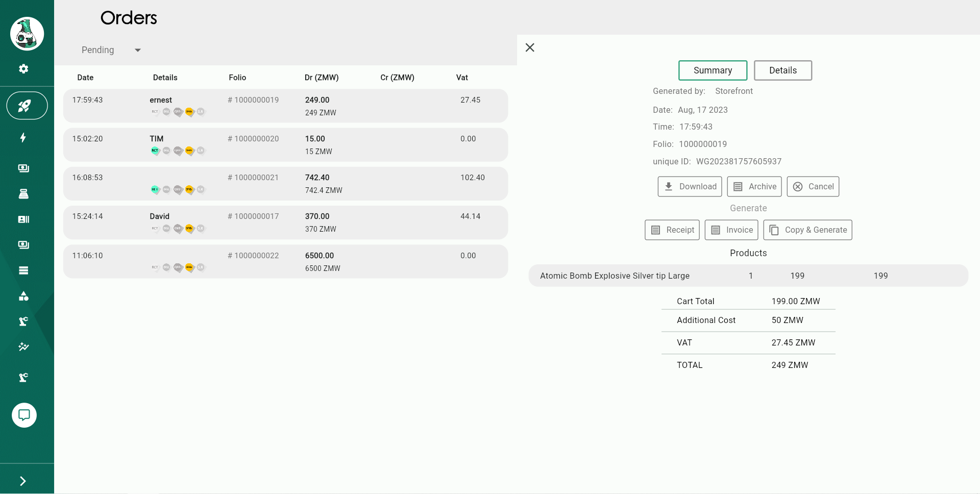The height and width of the screenshot is (494, 980).
Task: Click the contact card sidebar icon
Action: [23, 219]
